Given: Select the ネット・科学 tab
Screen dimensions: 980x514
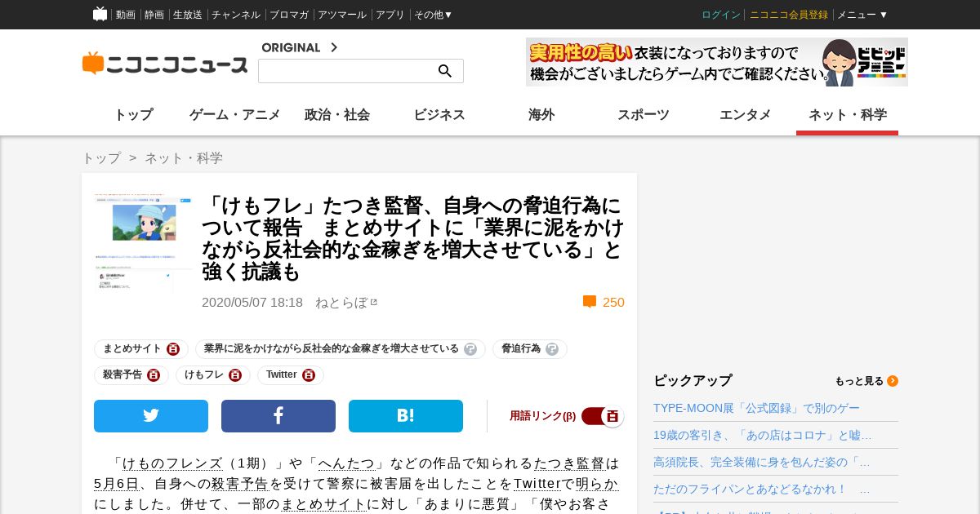Looking at the screenshot, I should click(x=848, y=115).
